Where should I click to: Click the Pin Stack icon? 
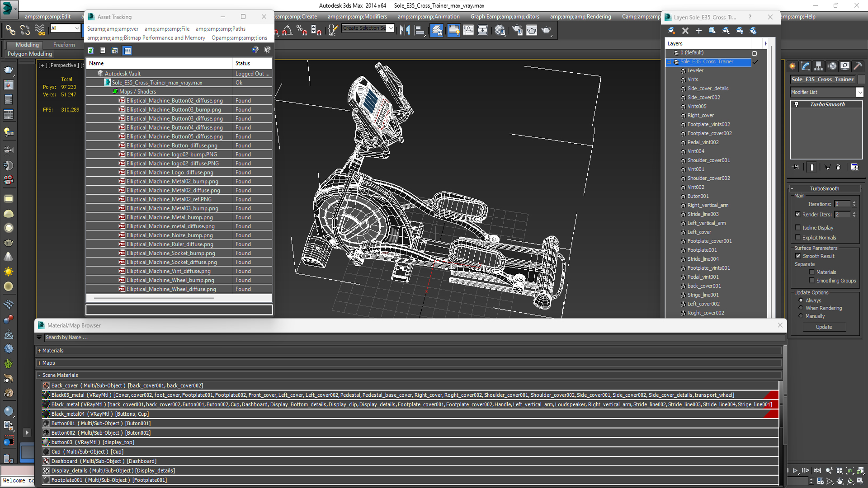pos(796,167)
